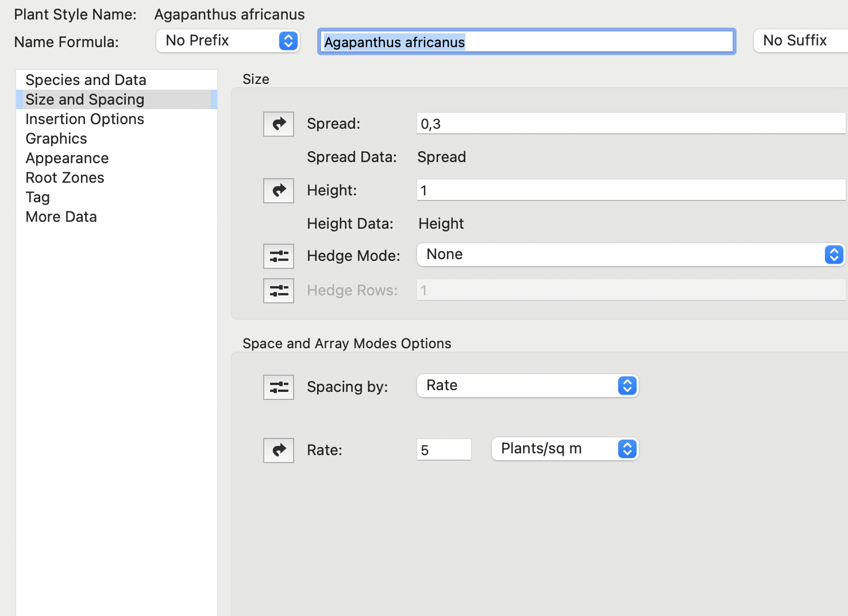This screenshot has height=616, width=848.
Task: Open the No Prefix dropdown
Action: 228,41
